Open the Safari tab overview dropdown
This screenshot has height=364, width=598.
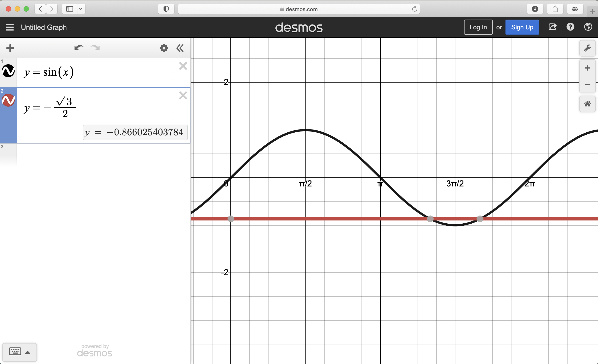tap(81, 9)
